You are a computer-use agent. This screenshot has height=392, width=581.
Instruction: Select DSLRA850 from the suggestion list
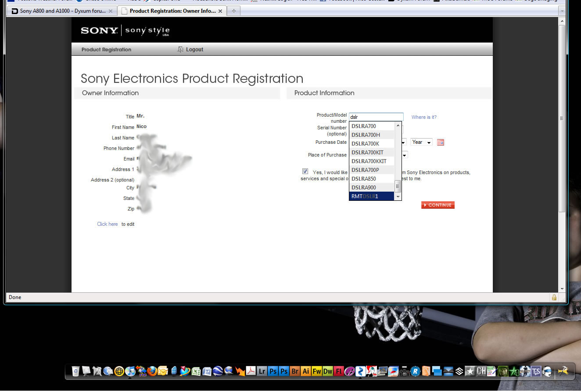(x=372, y=179)
